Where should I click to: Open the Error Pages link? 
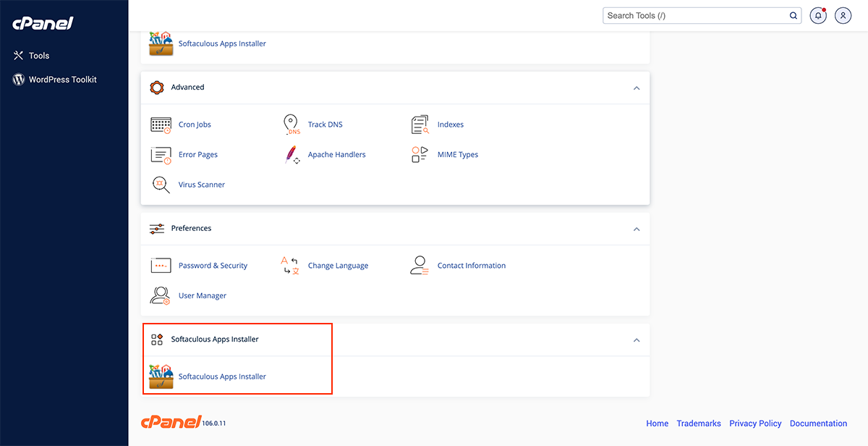tap(198, 155)
